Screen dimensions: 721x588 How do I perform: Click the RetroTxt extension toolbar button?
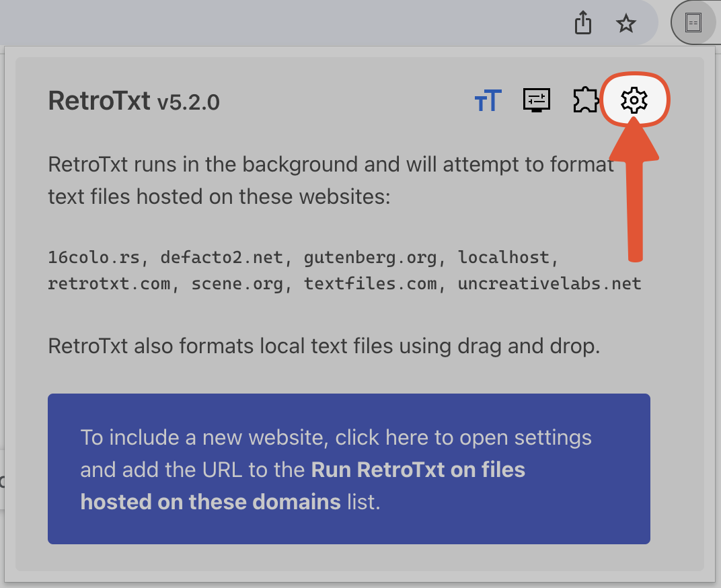(x=693, y=23)
